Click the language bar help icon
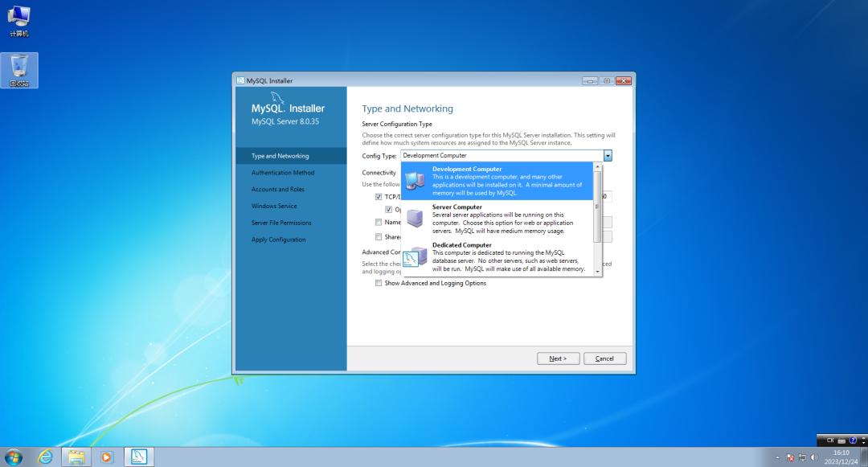This screenshot has width=868, height=467. [x=853, y=440]
